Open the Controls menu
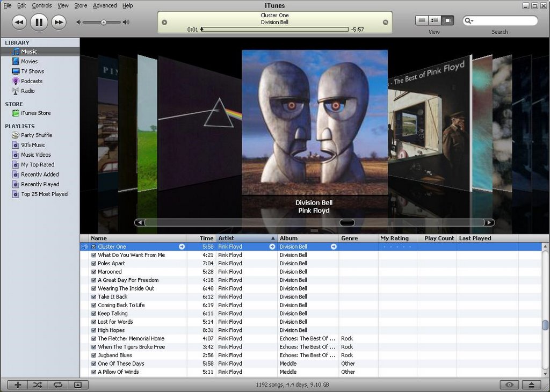This screenshot has width=550, height=392. [42, 5]
